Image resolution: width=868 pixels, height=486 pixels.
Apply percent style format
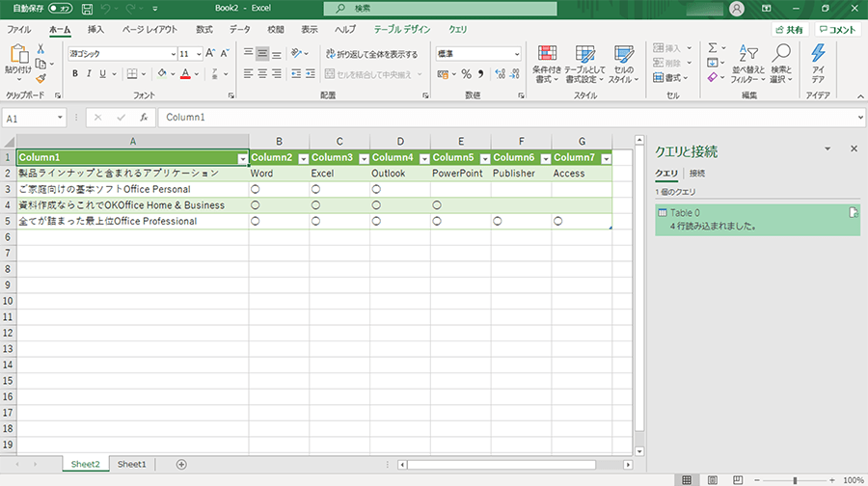pyautogui.click(x=466, y=74)
